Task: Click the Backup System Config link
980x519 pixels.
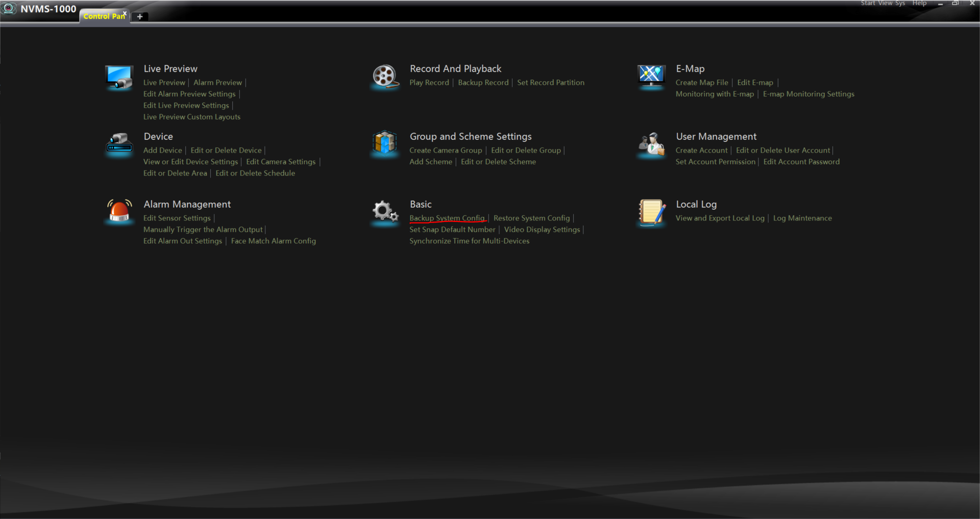Action: tap(447, 218)
